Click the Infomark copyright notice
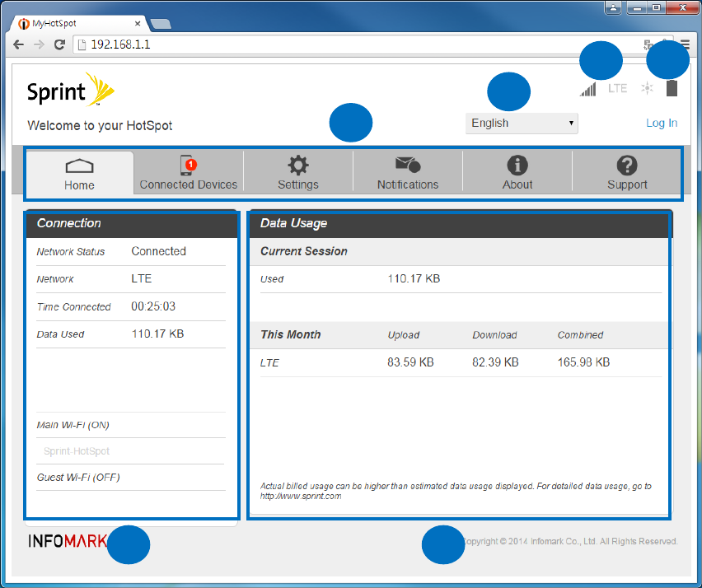The height and width of the screenshot is (588, 702). pyautogui.click(x=571, y=541)
